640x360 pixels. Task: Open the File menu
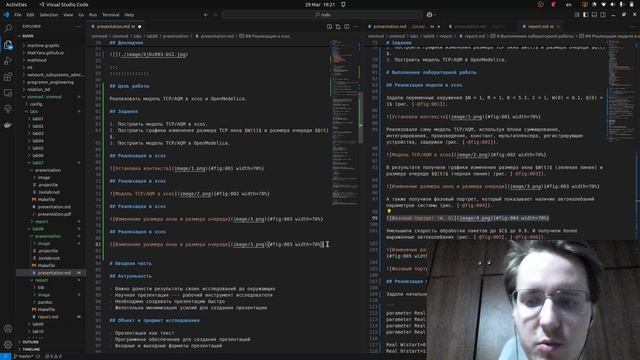coord(18,15)
